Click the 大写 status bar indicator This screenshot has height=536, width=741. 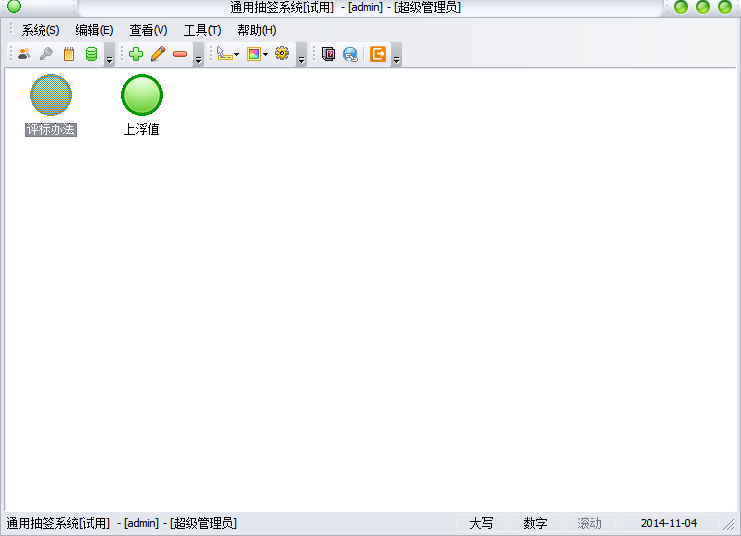tap(482, 523)
